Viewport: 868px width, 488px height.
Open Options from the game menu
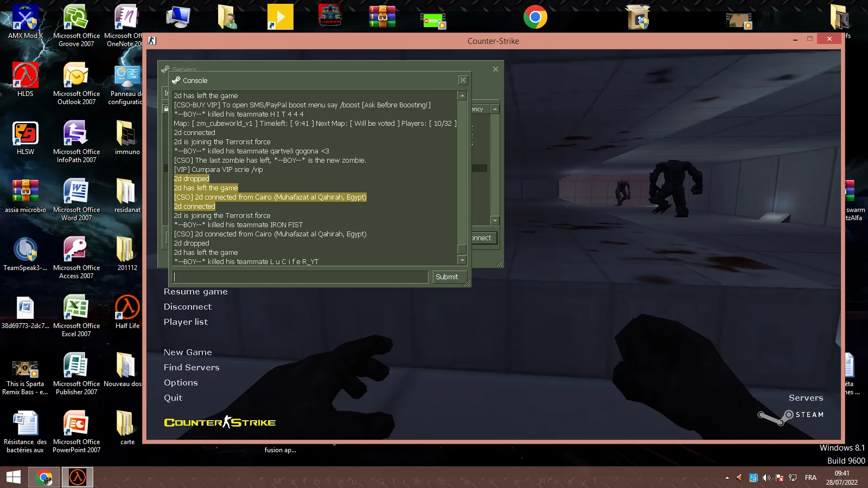[x=181, y=383]
